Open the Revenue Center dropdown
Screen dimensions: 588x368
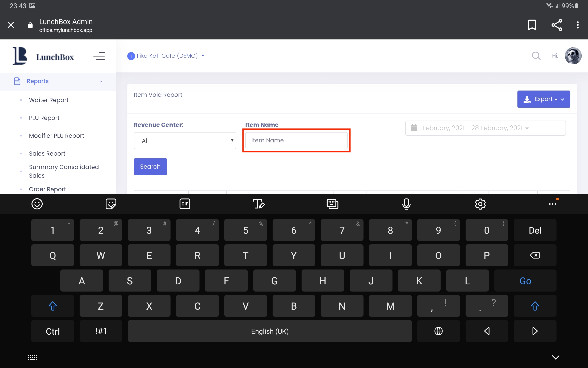[x=185, y=141]
